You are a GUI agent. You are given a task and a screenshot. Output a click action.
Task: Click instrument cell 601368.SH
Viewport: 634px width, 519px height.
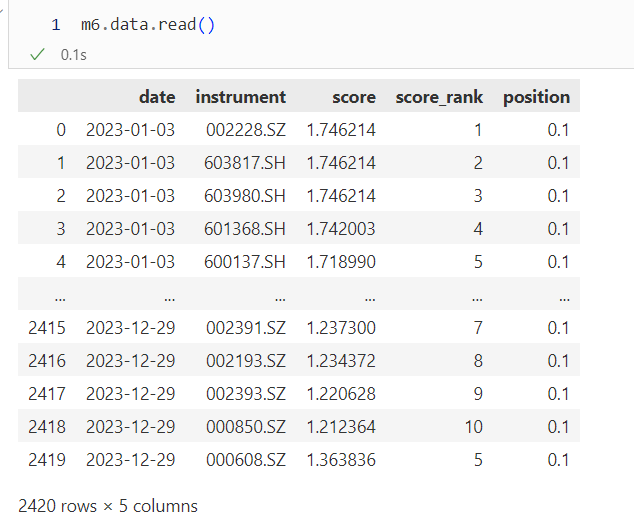246,229
